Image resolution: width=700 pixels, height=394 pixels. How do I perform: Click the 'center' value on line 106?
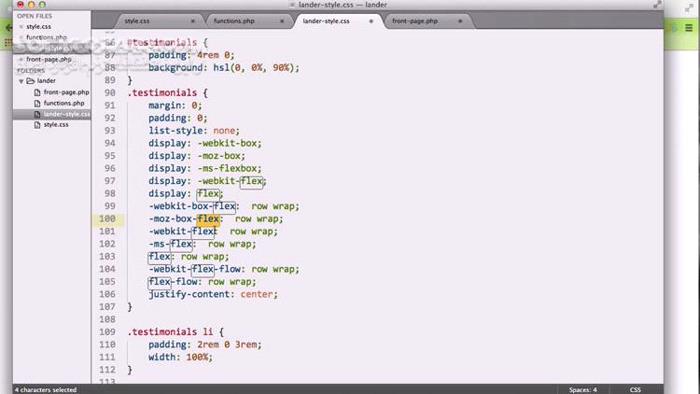(256, 294)
